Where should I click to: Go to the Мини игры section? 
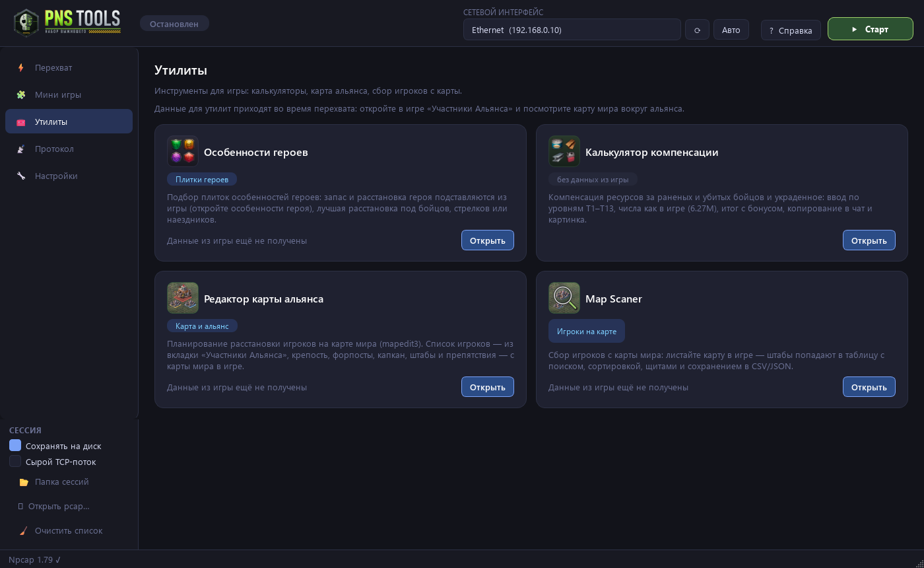pyautogui.click(x=69, y=94)
